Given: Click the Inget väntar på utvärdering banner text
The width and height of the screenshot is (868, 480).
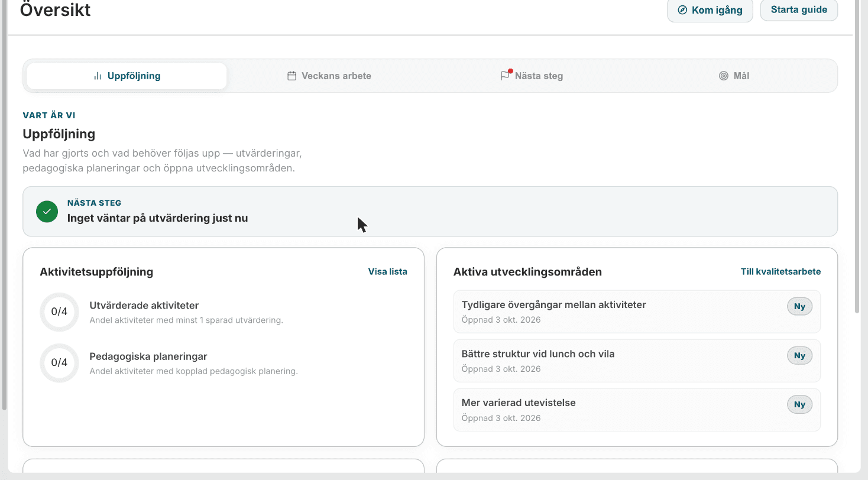Looking at the screenshot, I should pyautogui.click(x=157, y=218).
